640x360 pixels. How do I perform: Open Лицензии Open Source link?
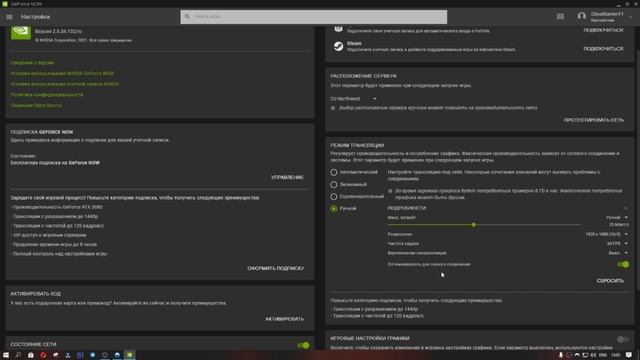[x=36, y=105]
